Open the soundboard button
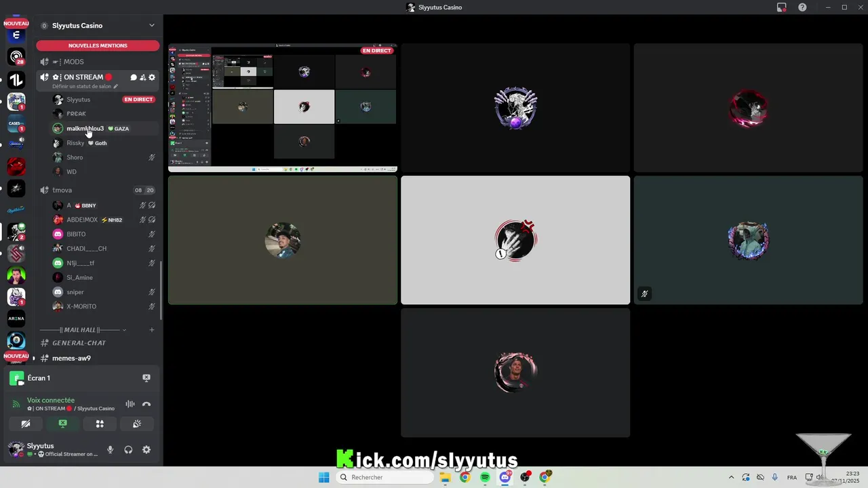This screenshot has width=868, height=488. click(x=136, y=424)
